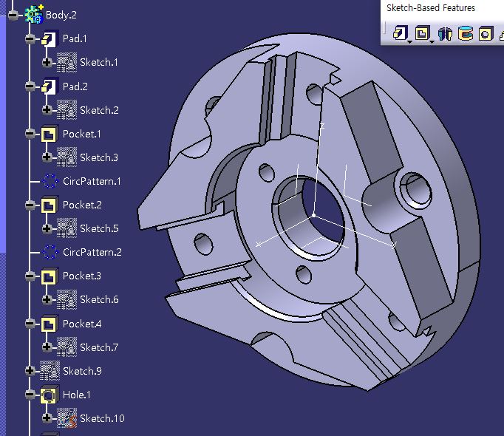Collapse the Pocket.2 node
Viewport: 504px width, 436px height.
point(30,205)
